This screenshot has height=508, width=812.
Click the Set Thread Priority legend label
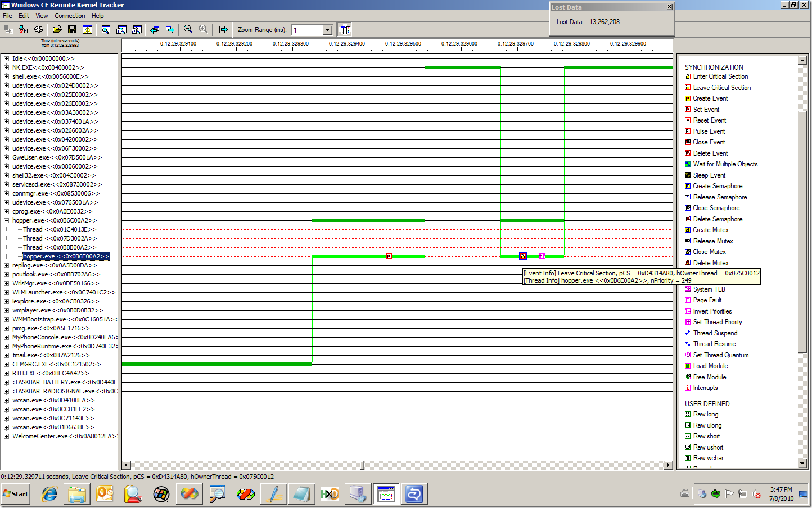click(718, 322)
